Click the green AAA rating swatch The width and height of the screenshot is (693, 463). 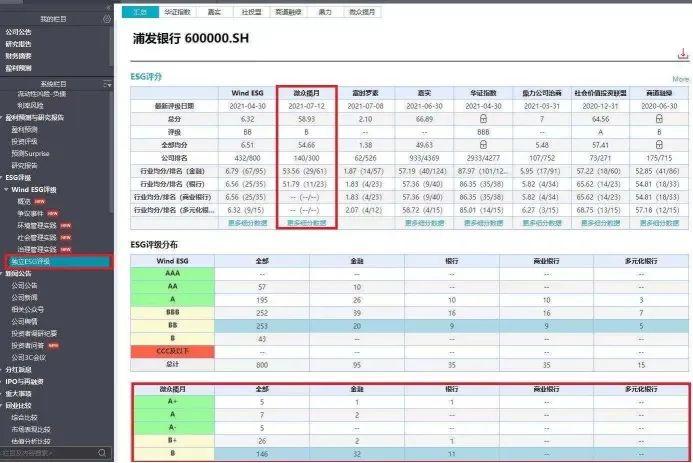pyautogui.click(x=172, y=273)
